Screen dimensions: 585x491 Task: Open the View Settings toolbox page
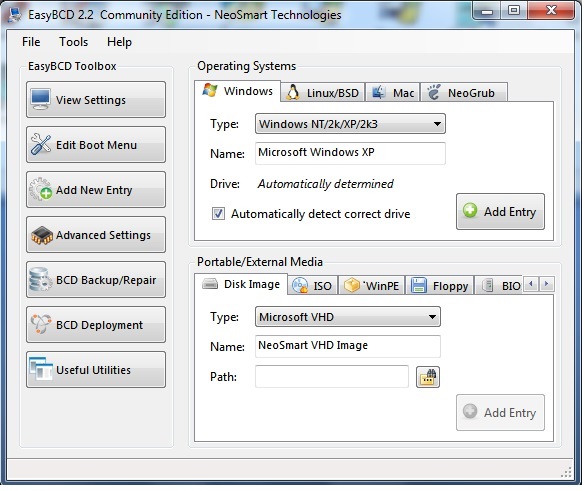[96, 100]
